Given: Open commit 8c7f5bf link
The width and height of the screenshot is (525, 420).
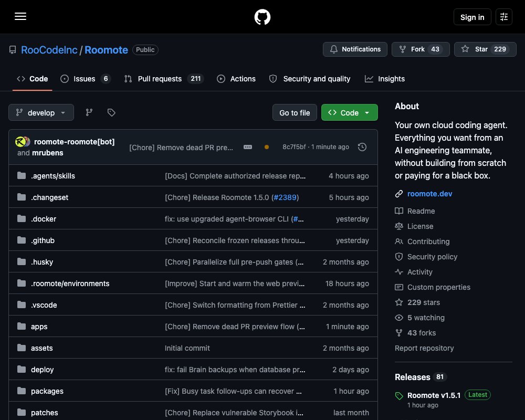Looking at the screenshot, I should click(x=294, y=147).
